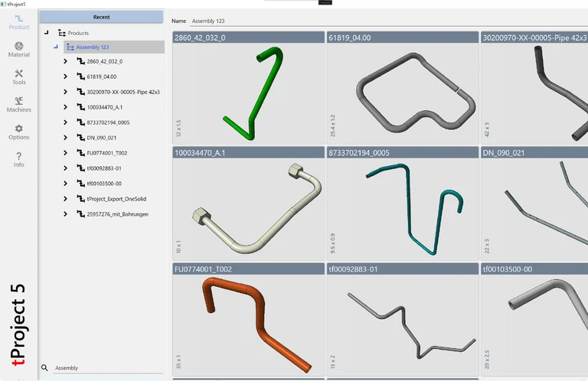This screenshot has height=381, width=588.
Task: Open the Info question mark icon
Action: point(18,159)
